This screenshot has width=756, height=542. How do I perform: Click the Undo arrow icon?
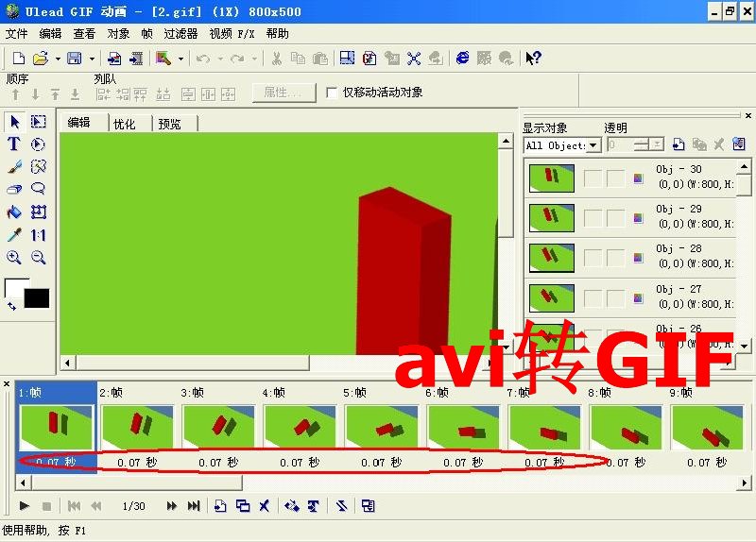(x=203, y=59)
